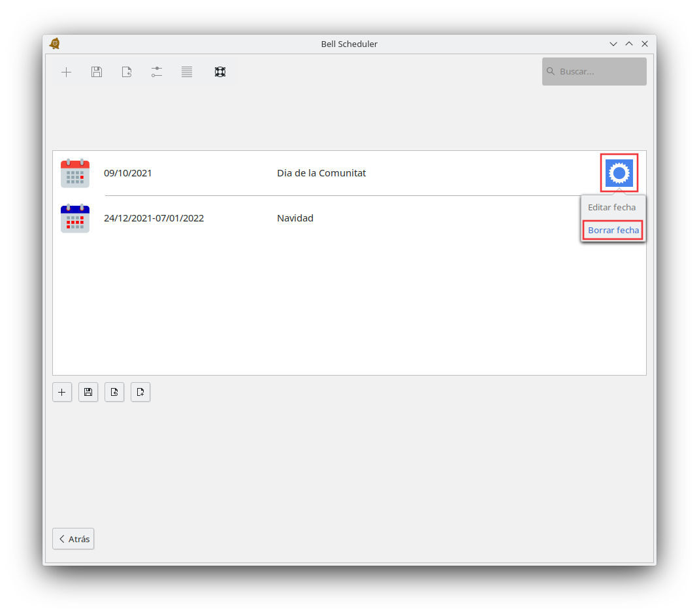
Task: Select the 09/10/2021 date entry
Action: [128, 173]
